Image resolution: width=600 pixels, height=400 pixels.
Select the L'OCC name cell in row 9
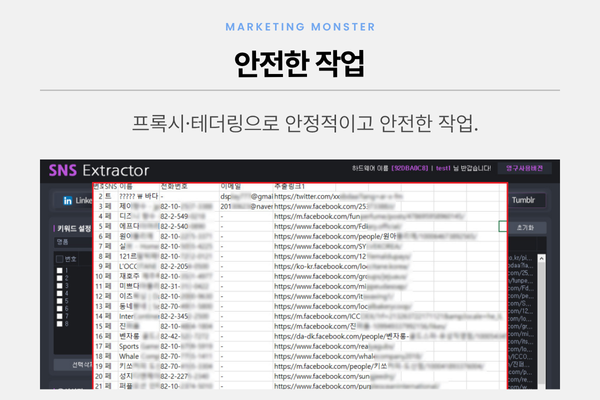139,266
